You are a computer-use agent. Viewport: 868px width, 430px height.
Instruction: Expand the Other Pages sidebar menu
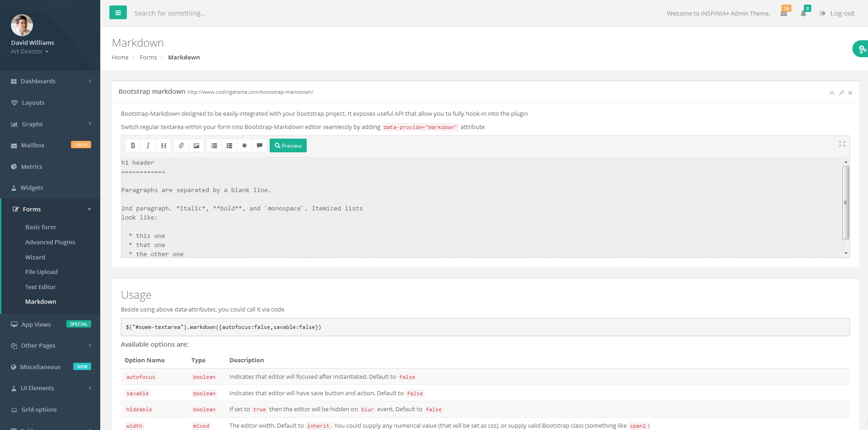coord(50,345)
